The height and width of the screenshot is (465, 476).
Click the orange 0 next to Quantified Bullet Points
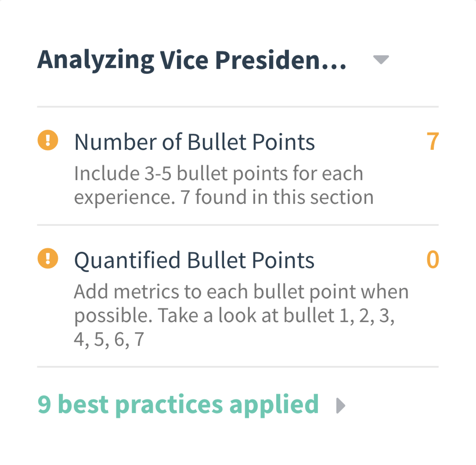tap(432, 260)
